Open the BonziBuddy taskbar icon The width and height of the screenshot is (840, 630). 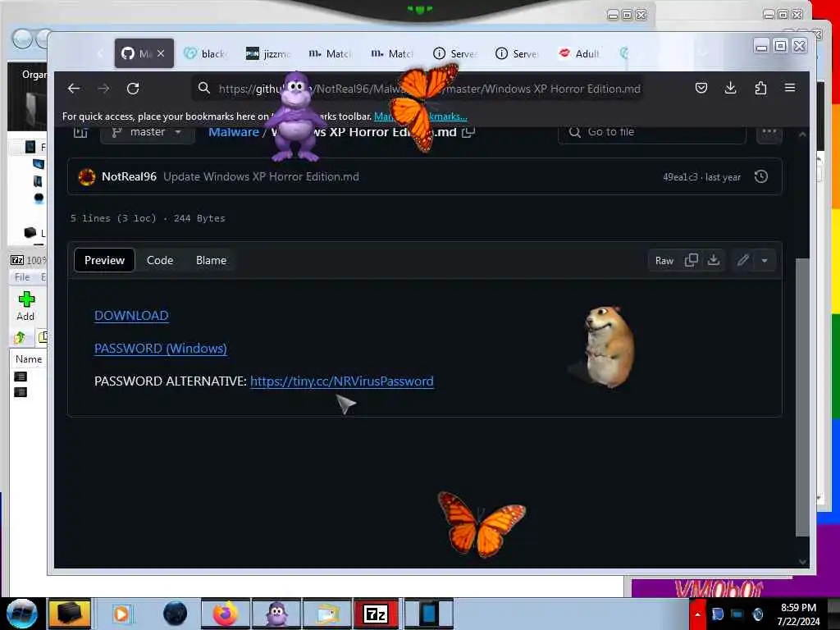click(276, 614)
